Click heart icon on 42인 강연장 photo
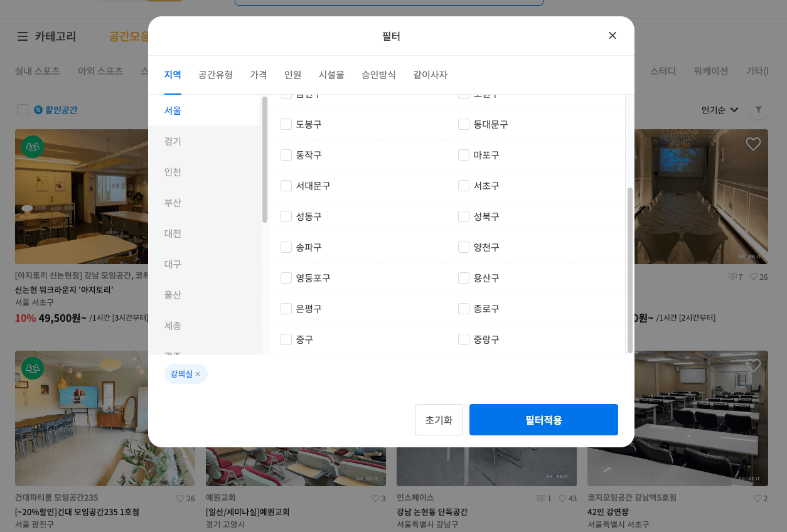The image size is (787, 532). pyautogui.click(x=753, y=365)
